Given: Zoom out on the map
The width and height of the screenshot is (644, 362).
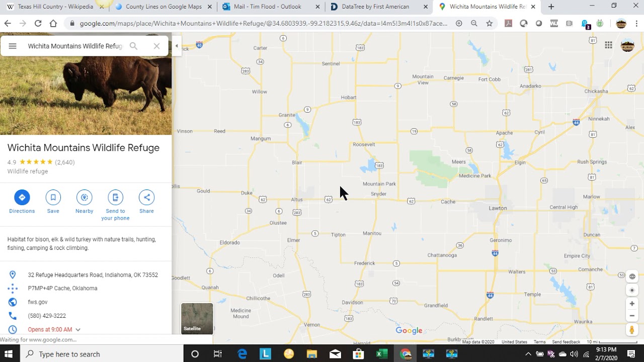Looking at the screenshot, I should click(632, 316).
